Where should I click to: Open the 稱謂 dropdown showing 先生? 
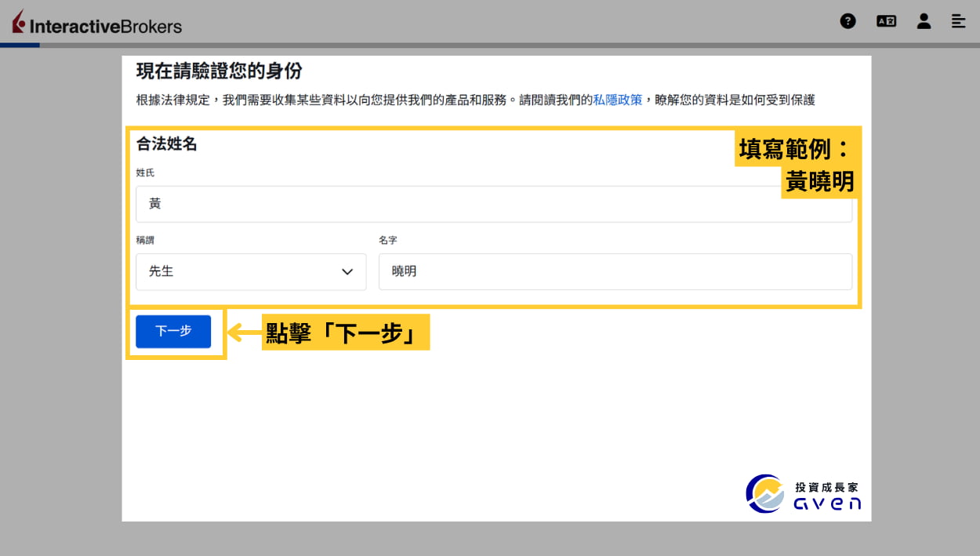point(251,271)
